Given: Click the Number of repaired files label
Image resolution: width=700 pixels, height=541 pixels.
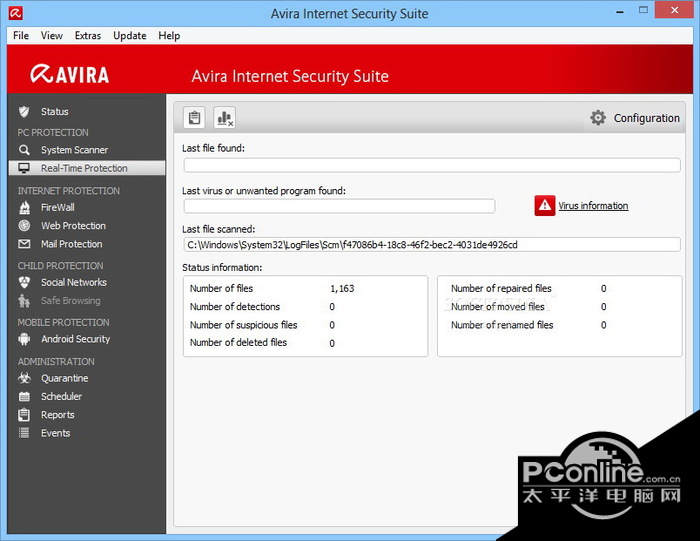Looking at the screenshot, I should point(501,289).
